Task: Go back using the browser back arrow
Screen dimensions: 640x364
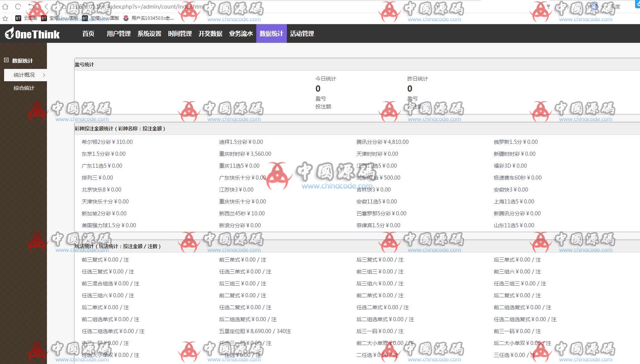Action: click(46, 6)
